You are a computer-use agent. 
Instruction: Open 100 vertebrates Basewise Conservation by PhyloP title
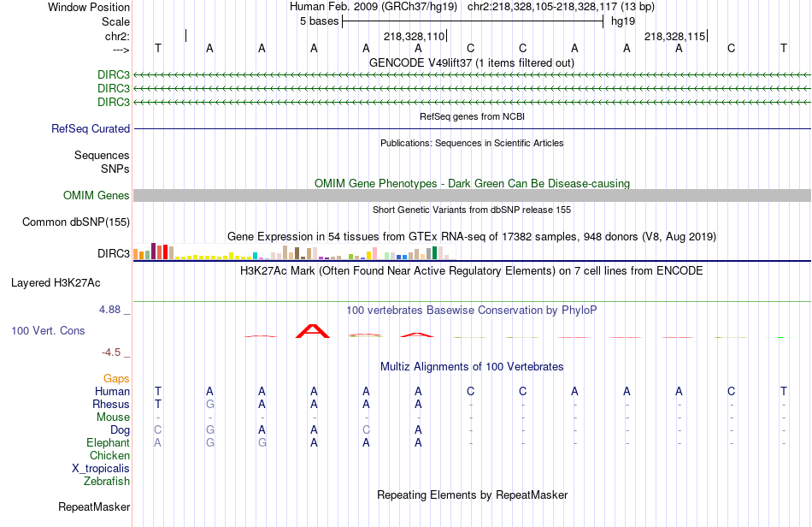coord(472,310)
